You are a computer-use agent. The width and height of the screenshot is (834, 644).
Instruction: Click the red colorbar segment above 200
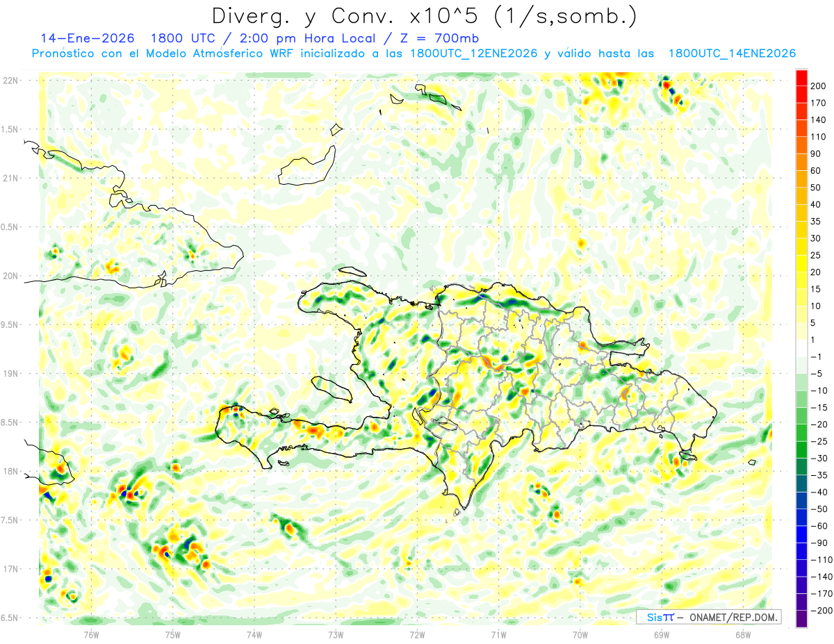point(801,78)
